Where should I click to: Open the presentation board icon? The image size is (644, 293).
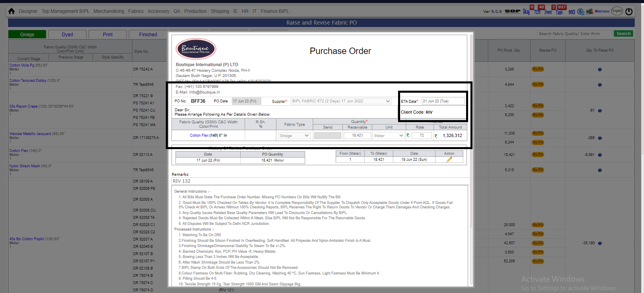[590, 11]
